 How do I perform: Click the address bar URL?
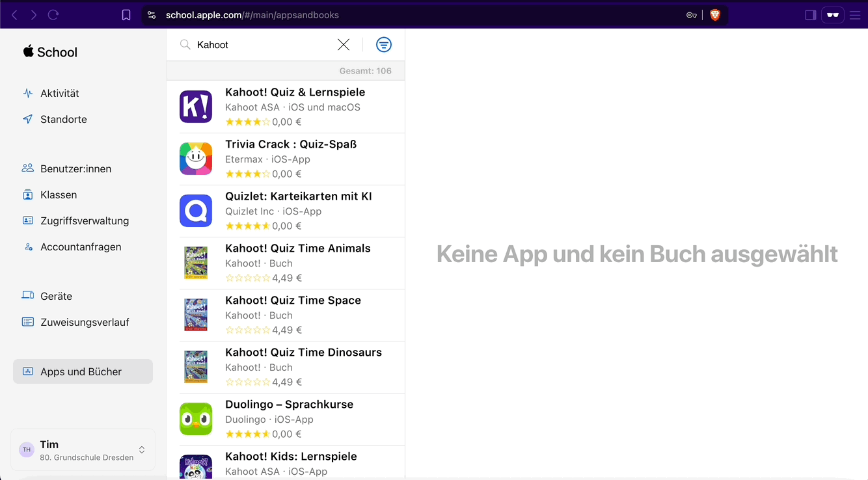[252, 15]
